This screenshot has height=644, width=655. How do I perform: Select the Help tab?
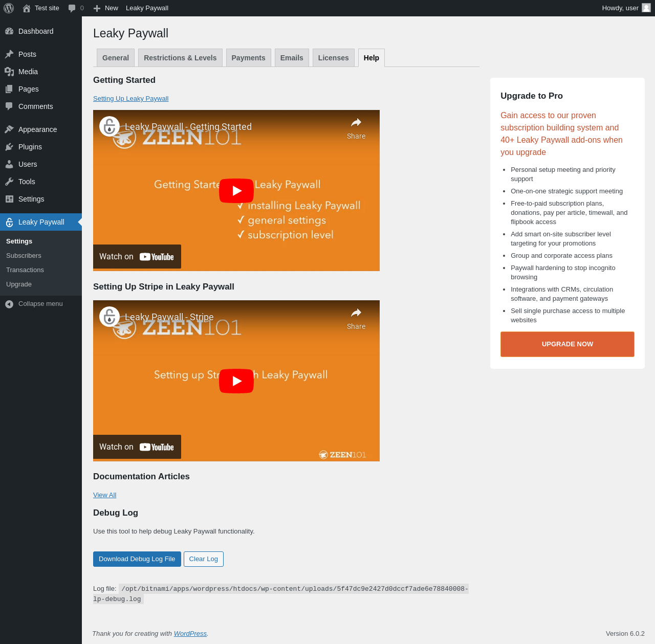372,58
